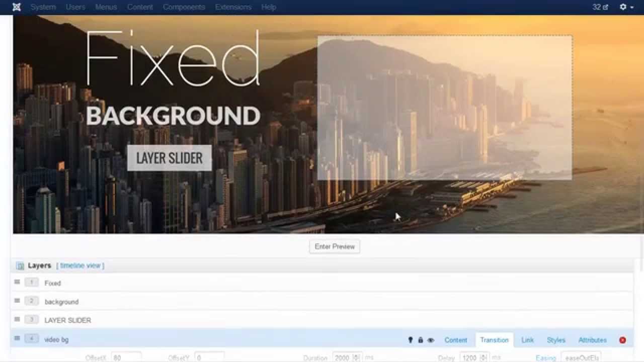The width and height of the screenshot is (644, 362).
Task: Open the Users menu
Action: pyautogui.click(x=75, y=7)
